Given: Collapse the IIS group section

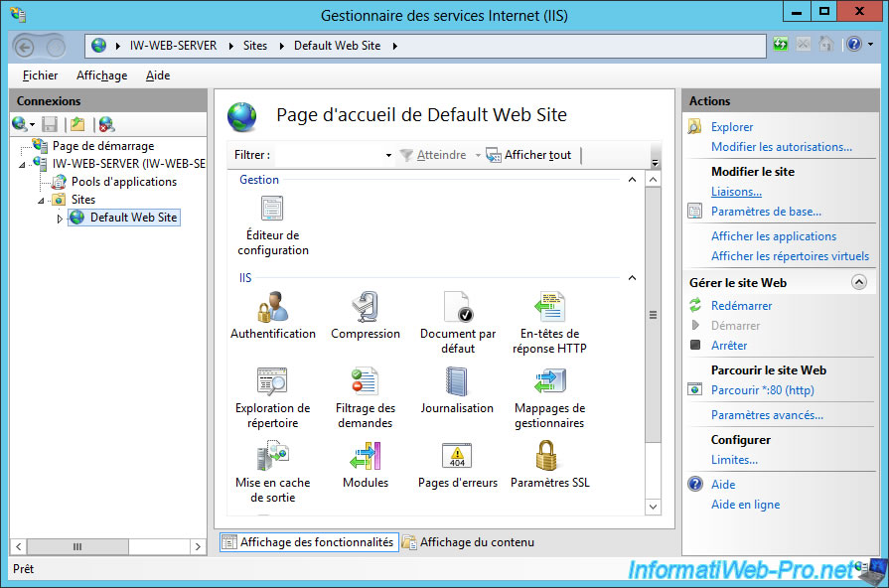Looking at the screenshot, I should point(632,278).
